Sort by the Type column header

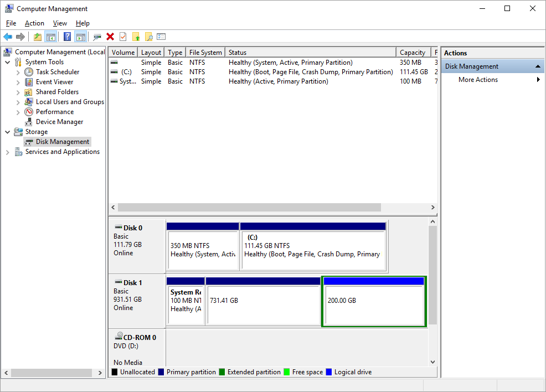[175, 52]
